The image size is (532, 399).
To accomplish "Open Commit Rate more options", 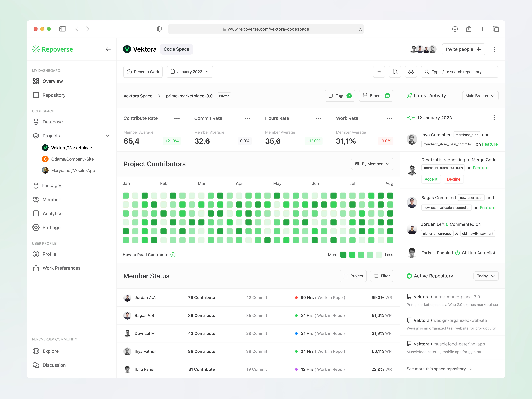I will [248, 118].
